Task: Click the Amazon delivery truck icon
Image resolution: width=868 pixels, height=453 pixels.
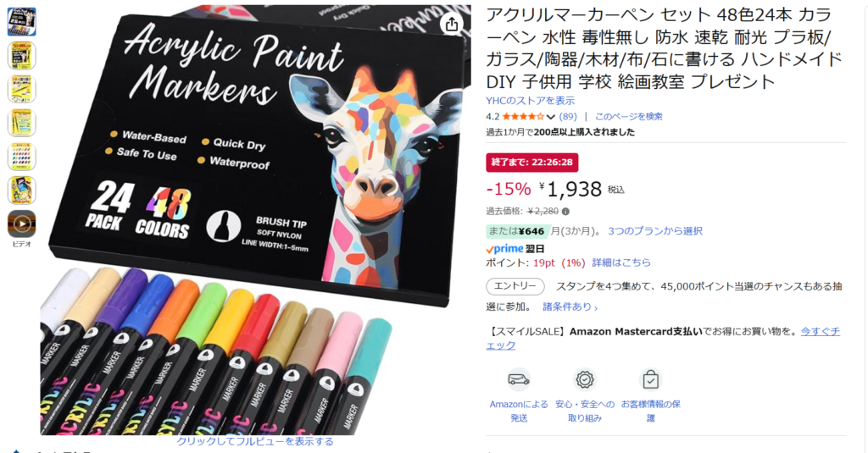Action: (x=519, y=379)
